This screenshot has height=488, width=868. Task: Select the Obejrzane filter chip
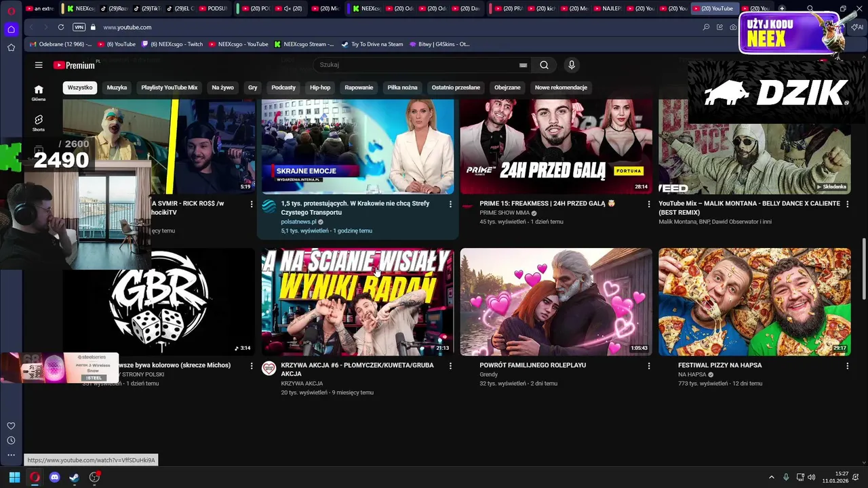click(507, 87)
